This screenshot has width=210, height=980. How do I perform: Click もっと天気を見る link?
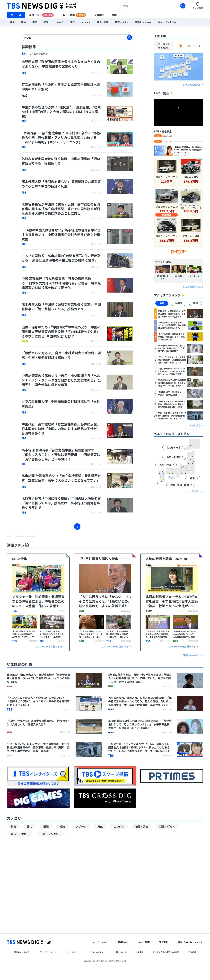(192, 85)
